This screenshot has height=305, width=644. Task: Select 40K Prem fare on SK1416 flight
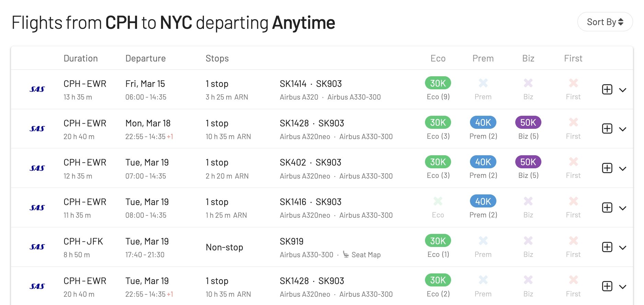pyautogui.click(x=483, y=201)
